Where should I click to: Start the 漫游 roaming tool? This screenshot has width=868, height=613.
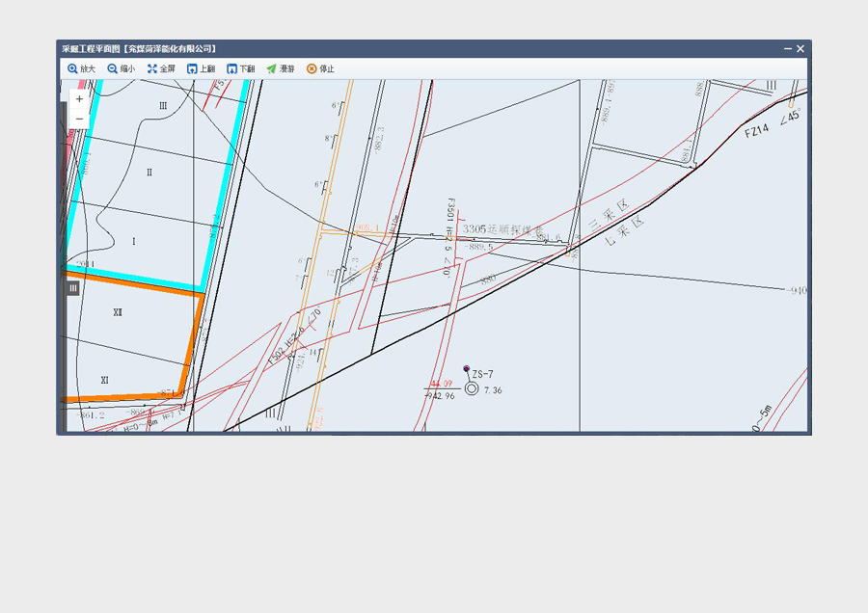[280, 69]
